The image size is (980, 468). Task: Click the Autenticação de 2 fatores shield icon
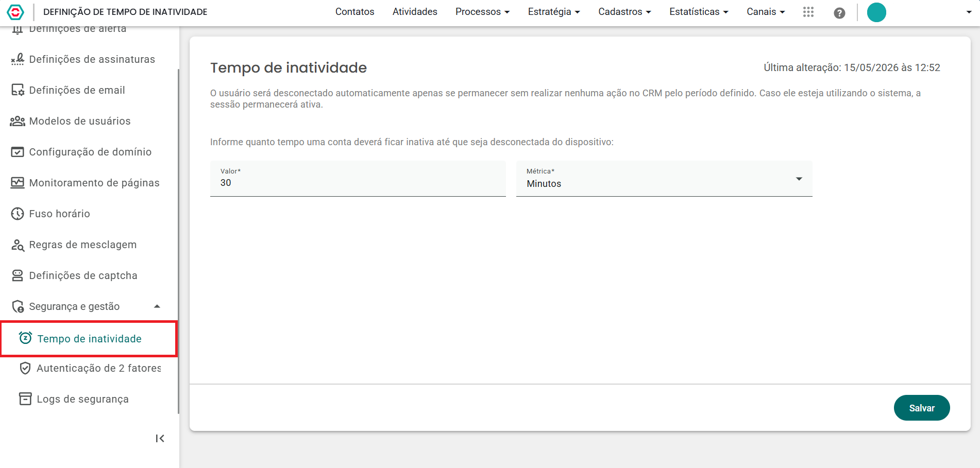coord(25,368)
